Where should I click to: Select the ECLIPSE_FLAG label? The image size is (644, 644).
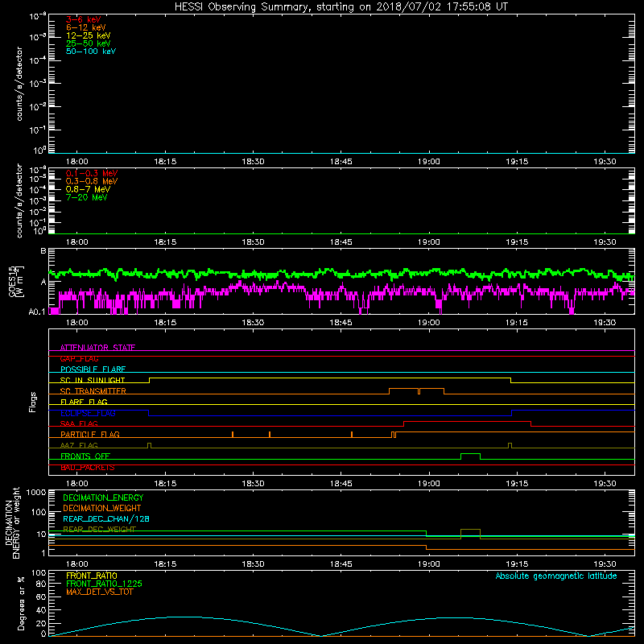pos(88,413)
